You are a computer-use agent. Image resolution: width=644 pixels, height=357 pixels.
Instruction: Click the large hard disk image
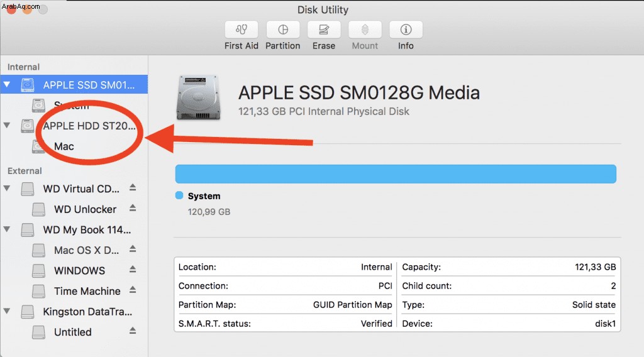coord(198,97)
